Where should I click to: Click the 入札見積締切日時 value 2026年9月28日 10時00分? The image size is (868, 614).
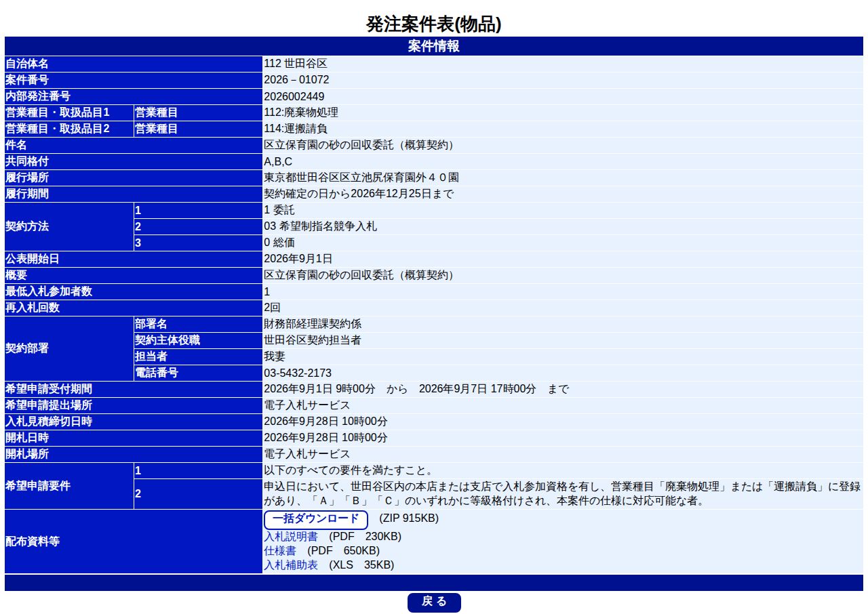(x=325, y=422)
